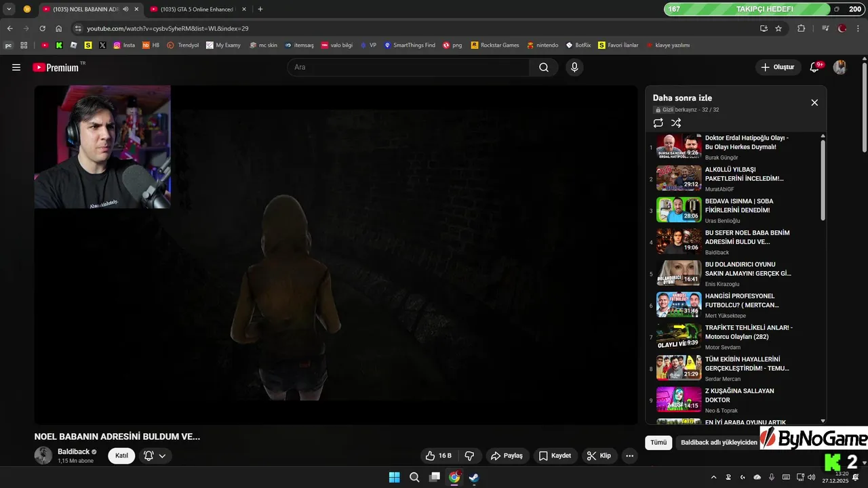Toggle playlist loop

tap(658, 123)
